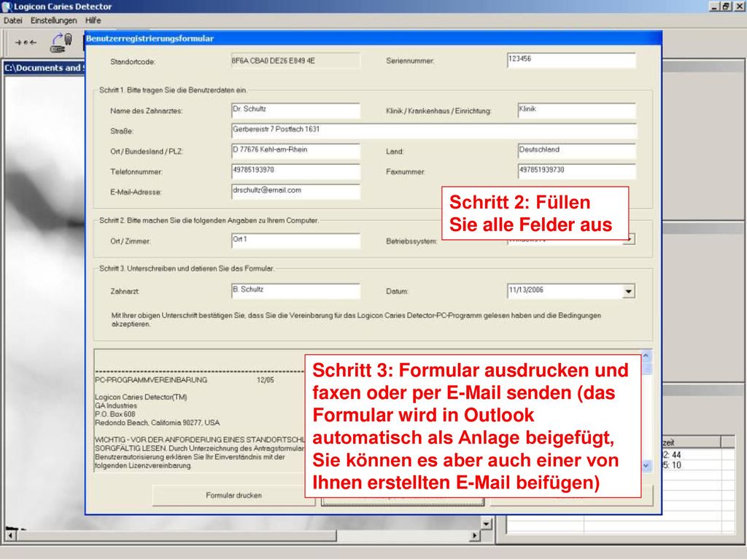Click the text 'P.O. Box 608'

pyautogui.click(x=115, y=414)
